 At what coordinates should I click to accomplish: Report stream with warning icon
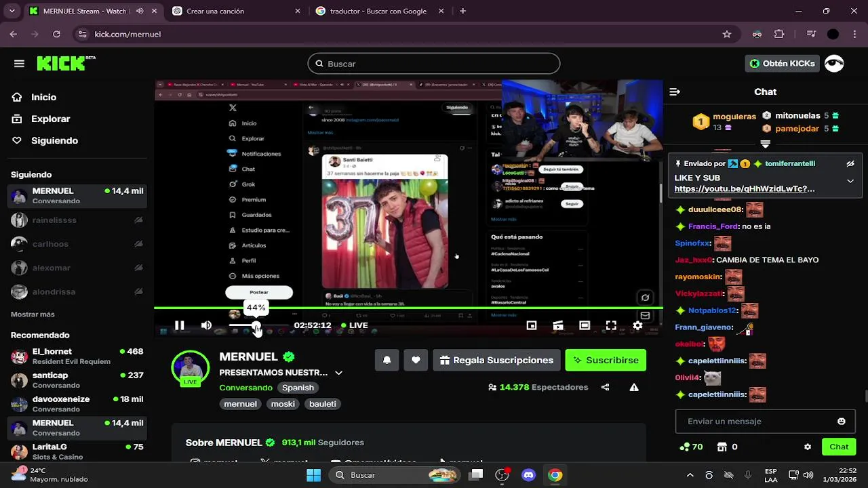[634, 388]
